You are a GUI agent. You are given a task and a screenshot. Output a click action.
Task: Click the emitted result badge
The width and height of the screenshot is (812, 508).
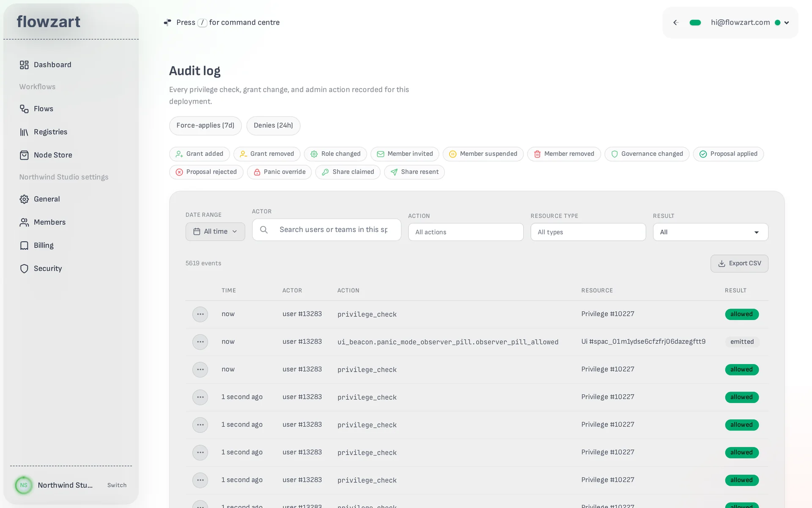742,342
